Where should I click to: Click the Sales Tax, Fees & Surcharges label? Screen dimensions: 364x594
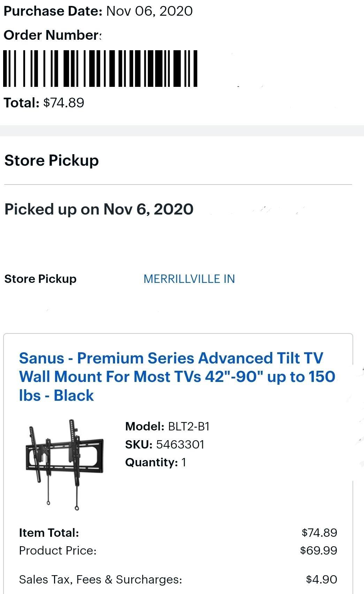(x=100, y=579)
